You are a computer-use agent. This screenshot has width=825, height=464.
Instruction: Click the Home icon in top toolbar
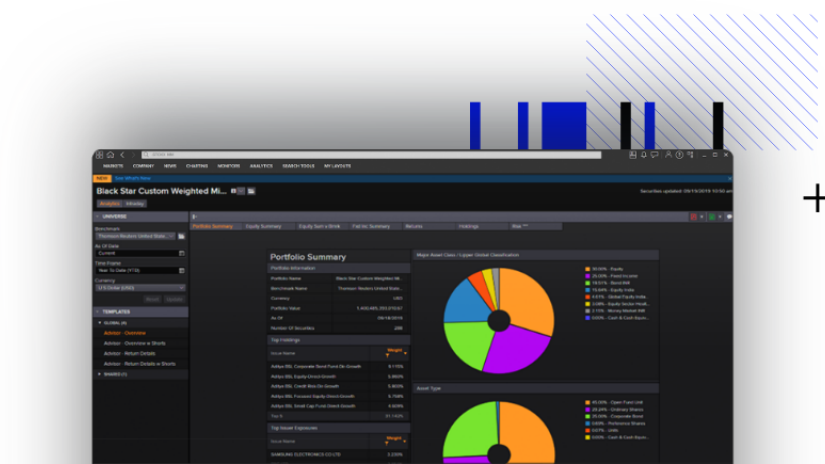110,155
